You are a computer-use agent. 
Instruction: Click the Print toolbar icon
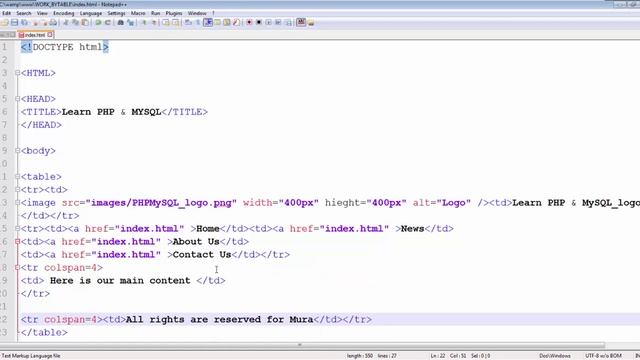(53, 23)
